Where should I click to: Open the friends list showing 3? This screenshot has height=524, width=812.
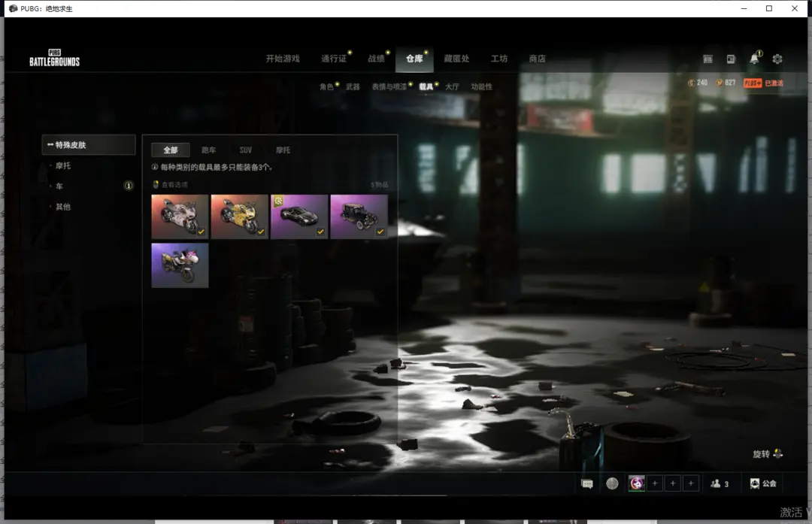click(x=720, y=483)
